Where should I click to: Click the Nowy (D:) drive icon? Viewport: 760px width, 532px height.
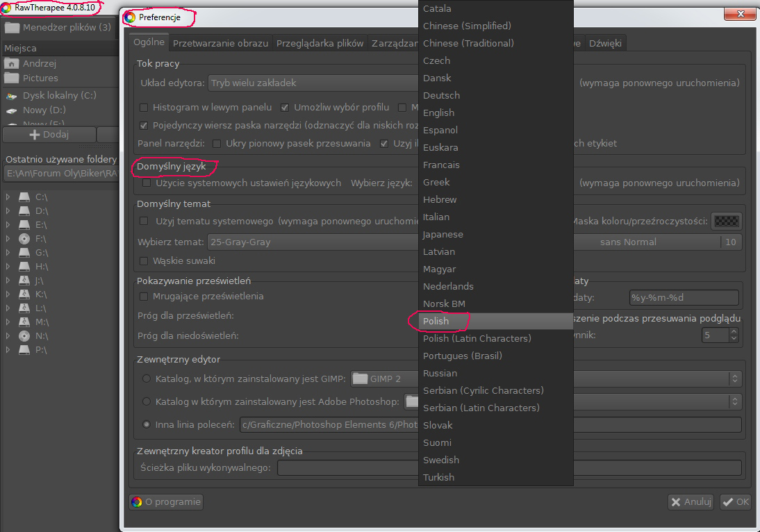tap(11, 110)
